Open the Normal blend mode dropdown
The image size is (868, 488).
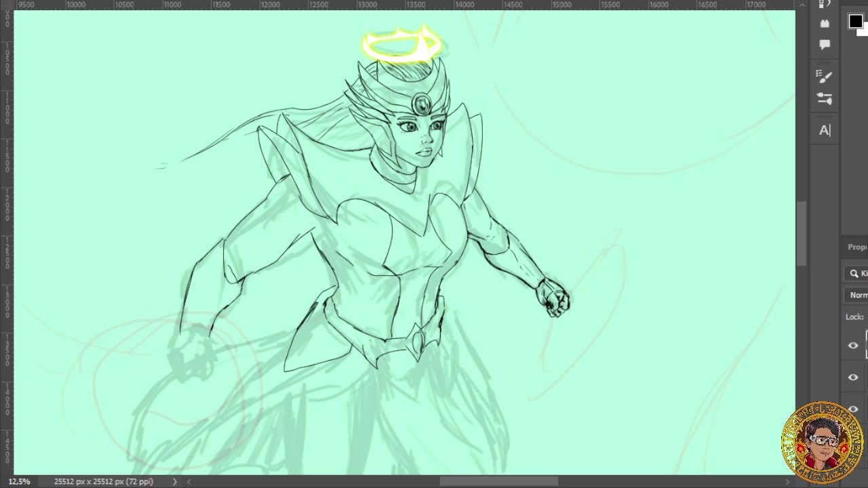pos(858,295)
